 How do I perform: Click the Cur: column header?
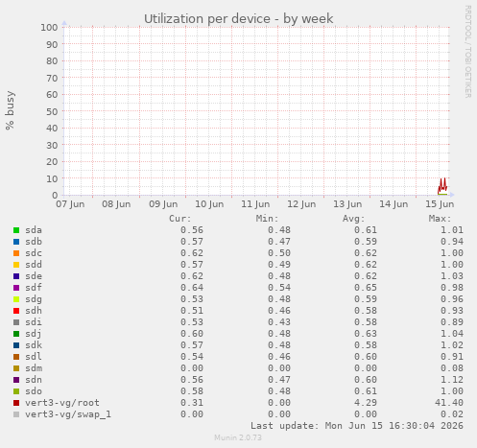coord(180,219)
